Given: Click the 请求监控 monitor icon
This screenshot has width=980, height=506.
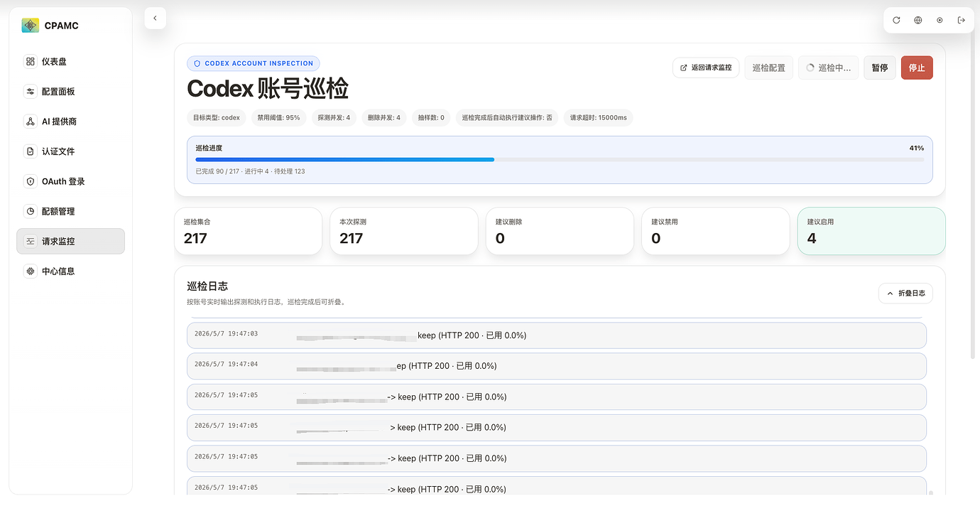Looking at the screenshot, I should pyautogui.click(x=30, y=241).
